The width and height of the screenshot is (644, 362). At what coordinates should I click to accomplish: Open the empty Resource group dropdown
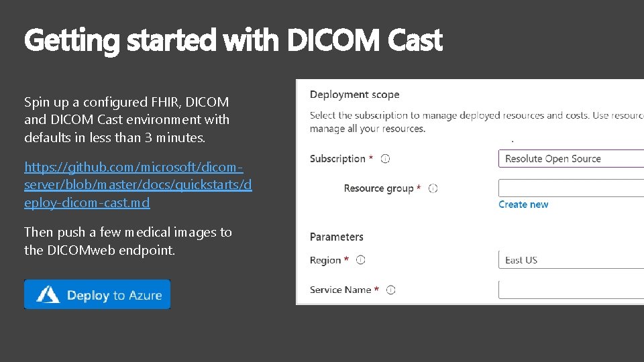(x=571, y=188)
